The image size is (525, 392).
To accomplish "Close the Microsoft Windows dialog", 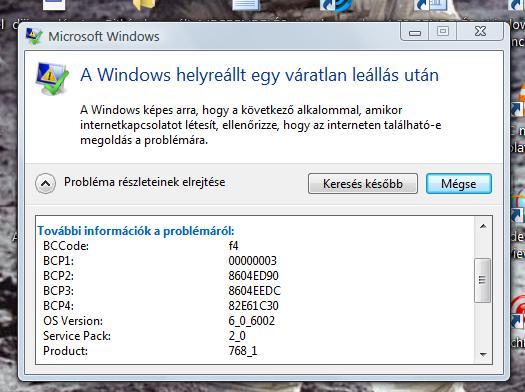I will coord(480,32).
